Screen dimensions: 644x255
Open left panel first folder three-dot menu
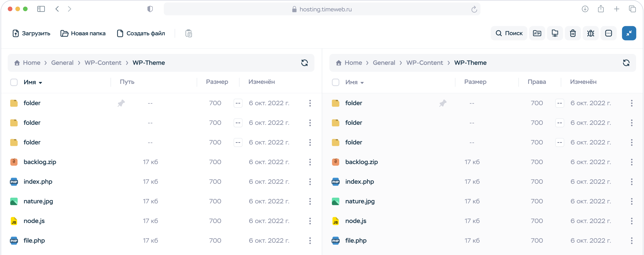pyautogui.click(x=310, y=103)
